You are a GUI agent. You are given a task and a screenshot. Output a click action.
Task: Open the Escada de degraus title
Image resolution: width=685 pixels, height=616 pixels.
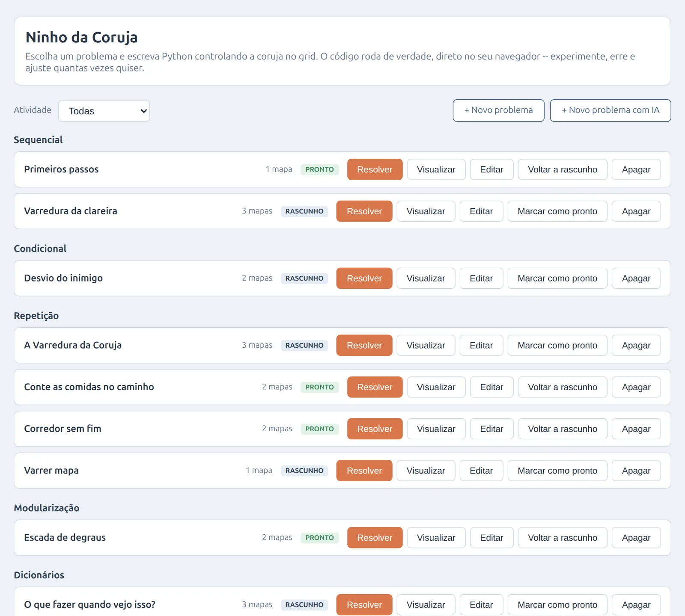[65, 538]
